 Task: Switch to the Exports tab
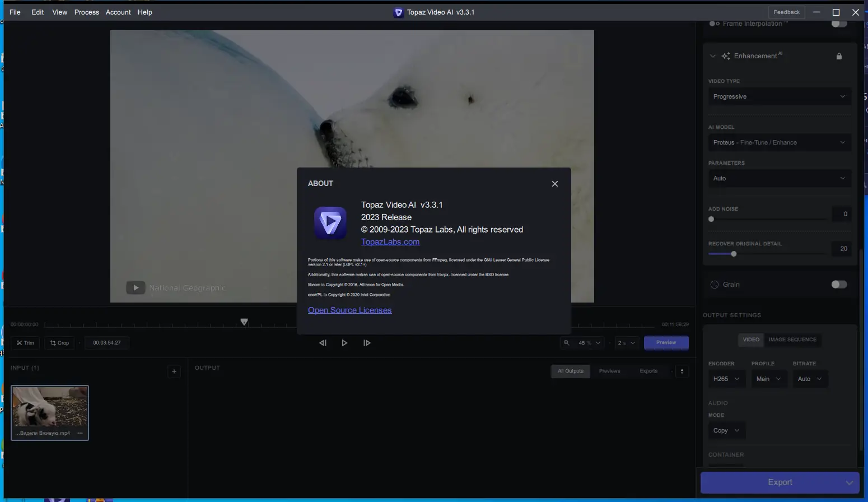[648, 371]
